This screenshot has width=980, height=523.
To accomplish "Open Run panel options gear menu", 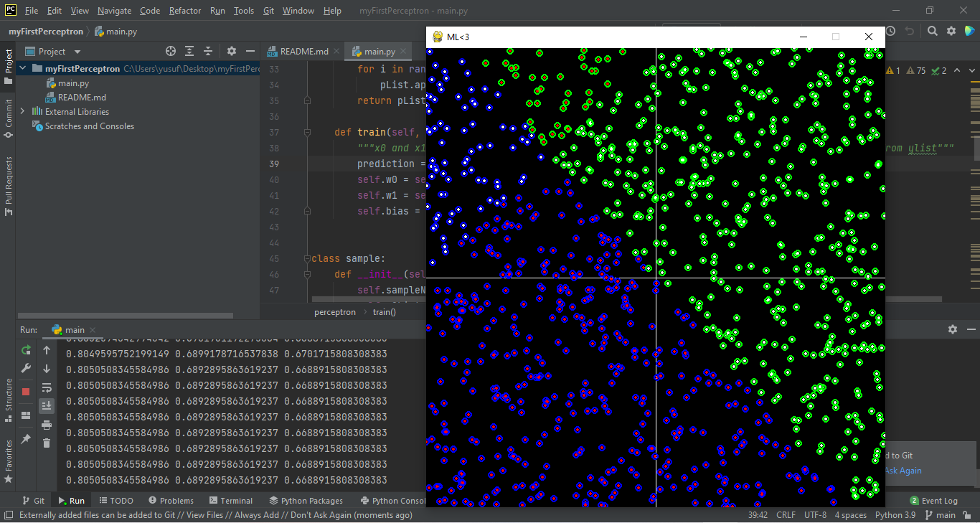I will (953, 329).
